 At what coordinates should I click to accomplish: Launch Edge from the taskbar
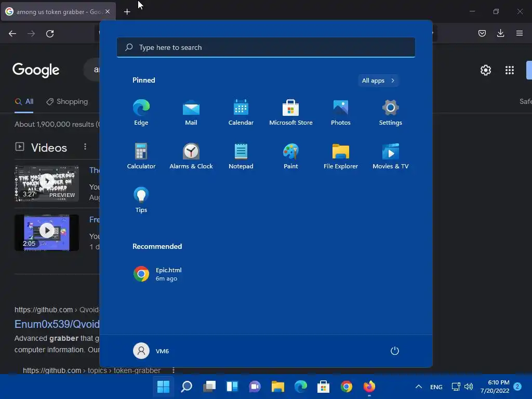301,387
